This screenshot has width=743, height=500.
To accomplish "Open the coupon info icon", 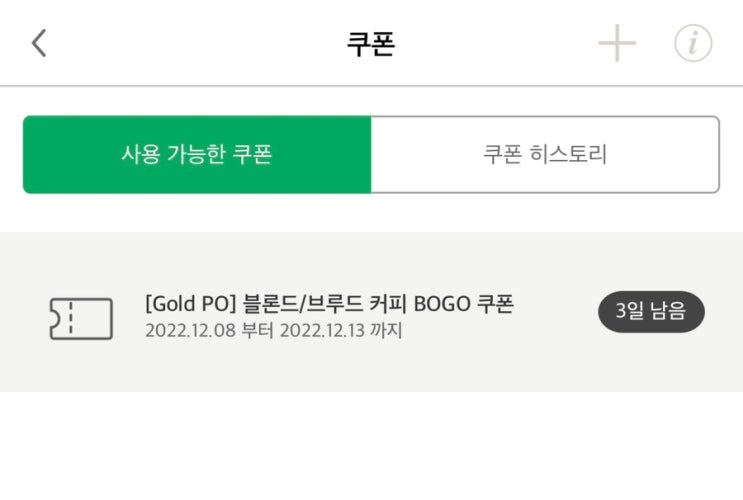I will tap(693, 44).
